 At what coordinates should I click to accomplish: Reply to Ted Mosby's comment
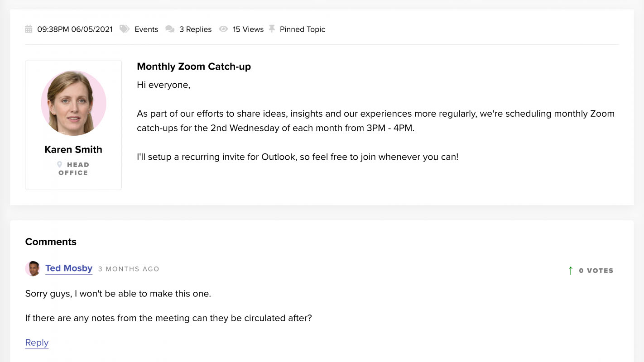[x=37, y=343]
